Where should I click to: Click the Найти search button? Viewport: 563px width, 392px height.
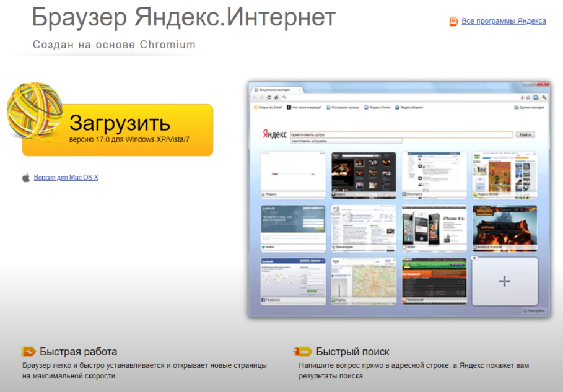[525, 134]
